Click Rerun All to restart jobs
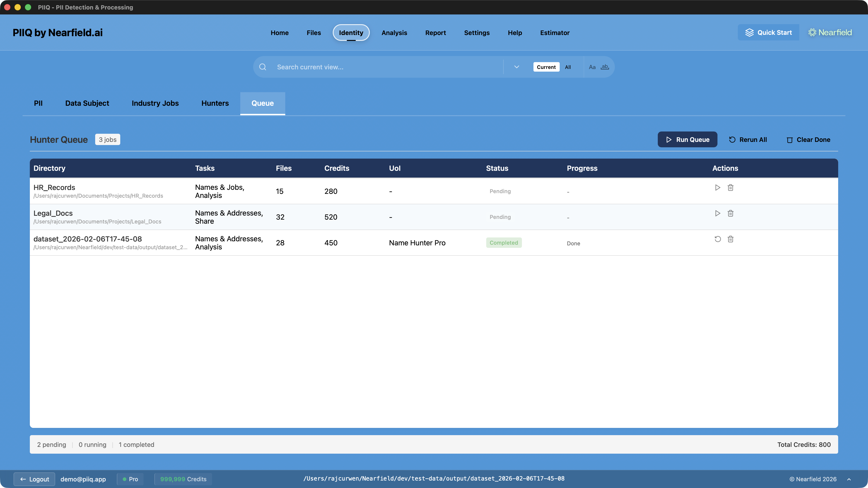This screenshot has width=868, height=488. click(x=748, y=139)
